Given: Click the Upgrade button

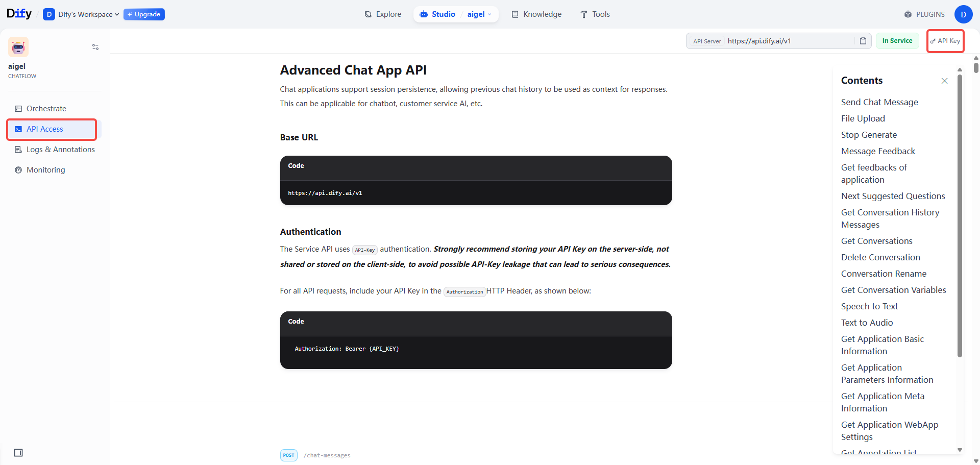Looking at the screenshot, I should [x=144, y=14].
